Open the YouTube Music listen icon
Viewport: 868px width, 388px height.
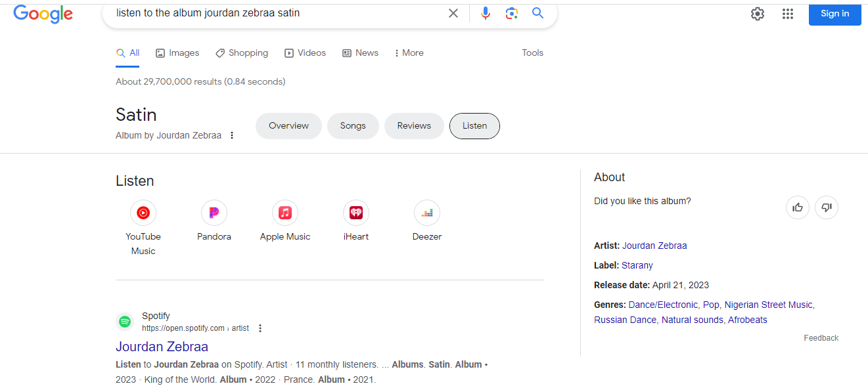click(143, 213)
